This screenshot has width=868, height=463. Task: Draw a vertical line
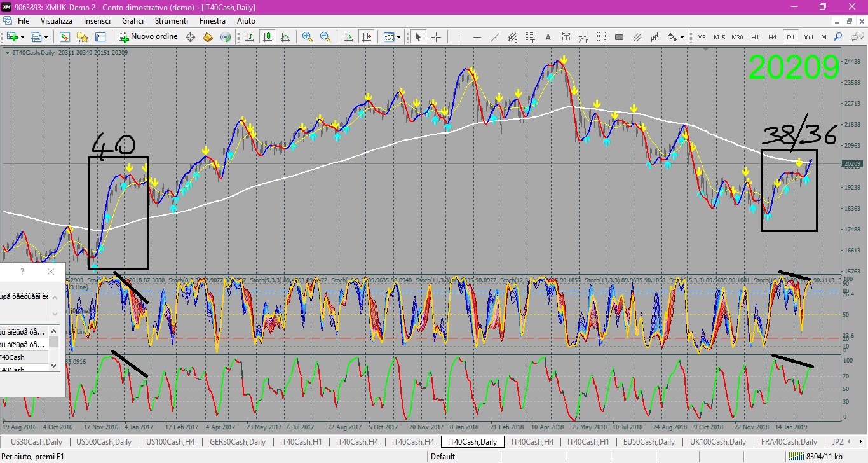click(x=459, y=37)
